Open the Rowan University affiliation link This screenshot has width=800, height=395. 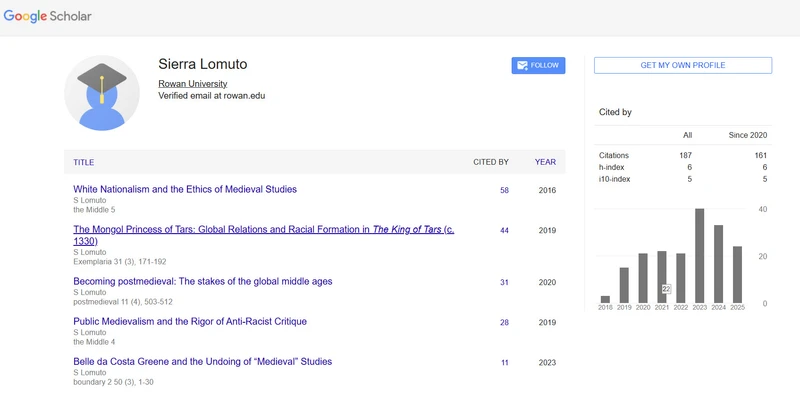(x=192, y=84)
